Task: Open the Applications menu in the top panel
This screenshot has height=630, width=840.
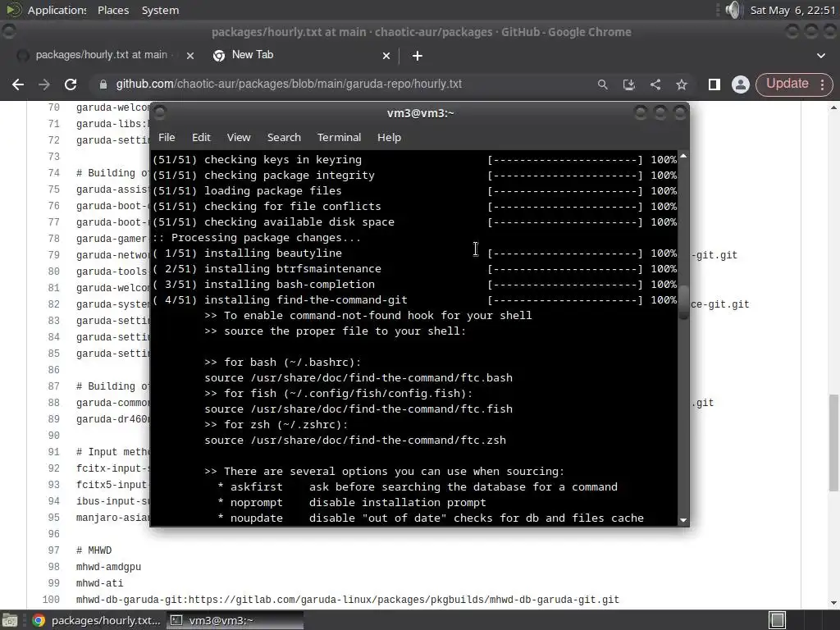Action: (x=57, y=10)
